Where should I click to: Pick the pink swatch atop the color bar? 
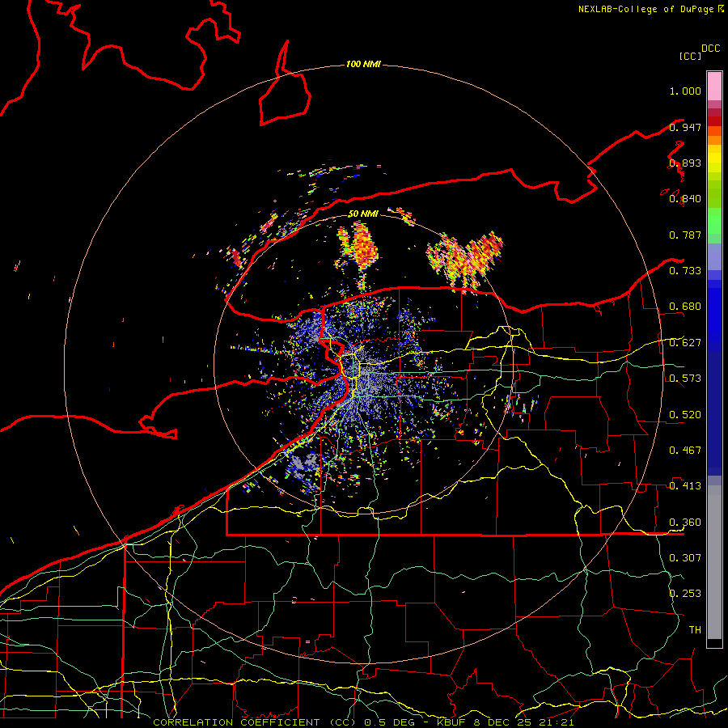[714, 86]
